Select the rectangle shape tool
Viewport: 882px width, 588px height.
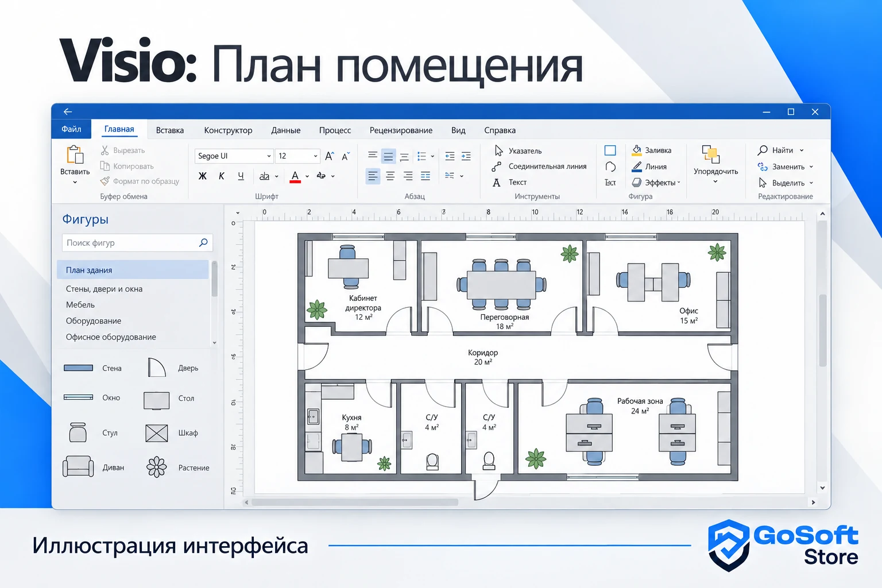[610, 150]
